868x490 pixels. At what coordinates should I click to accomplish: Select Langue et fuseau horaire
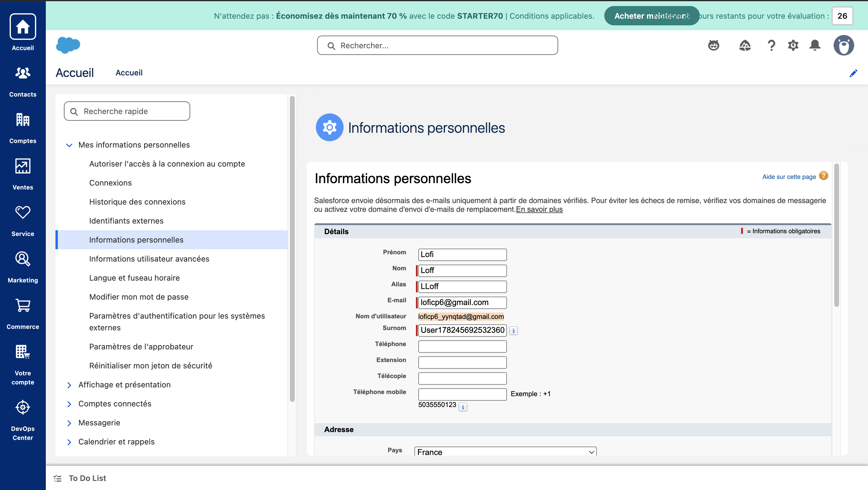[x=134, y=278]
